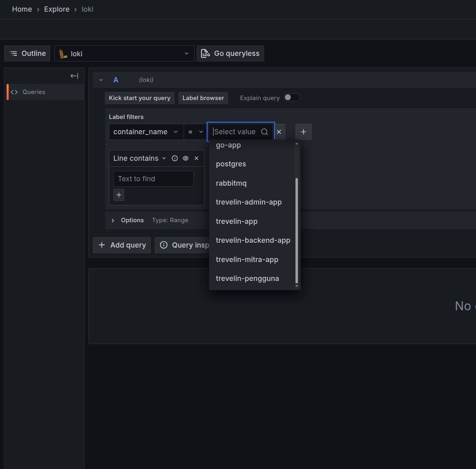476x469 pixels.
Task: Add a new label filter with plus
Action: [304, 132]
